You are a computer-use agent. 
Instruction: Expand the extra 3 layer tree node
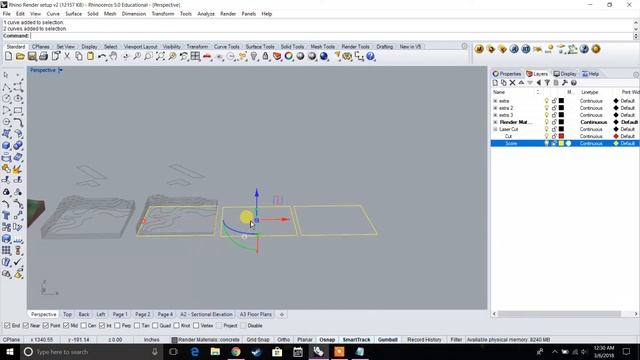click(x=495, y=115)
